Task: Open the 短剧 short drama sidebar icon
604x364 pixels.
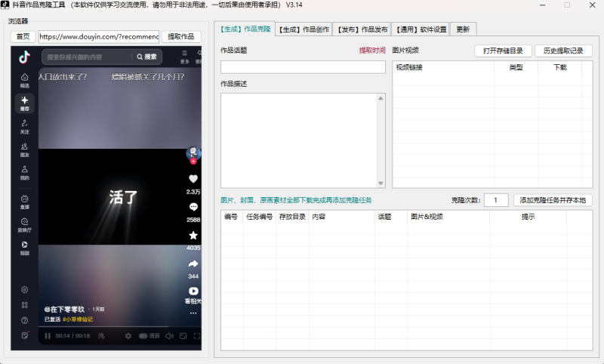Action: (25, 248)
